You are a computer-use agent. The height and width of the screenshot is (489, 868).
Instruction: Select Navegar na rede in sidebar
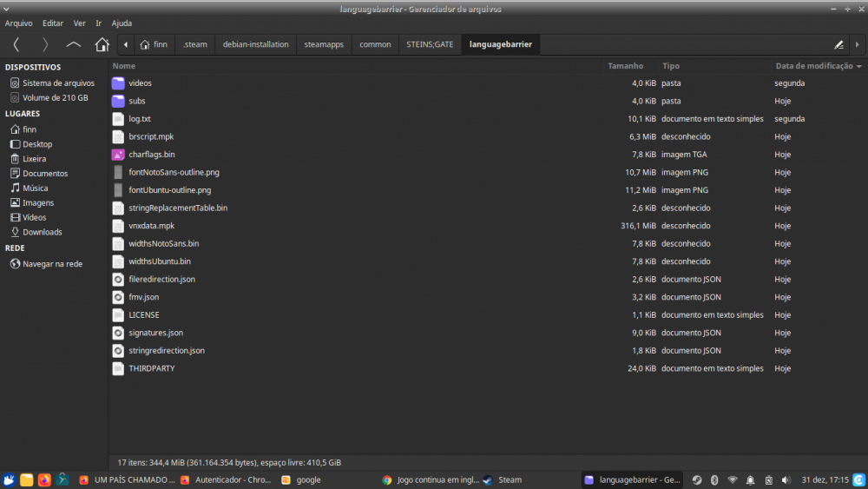coord(47,264)
